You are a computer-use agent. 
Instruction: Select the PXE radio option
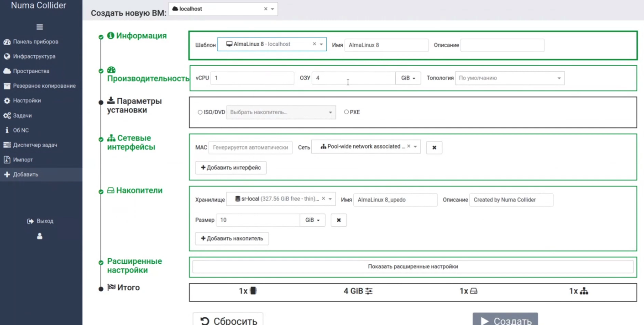coord(346,112)
